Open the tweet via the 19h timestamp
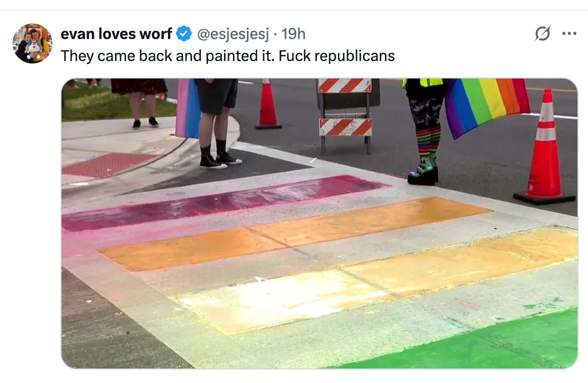Viewport: 588px width, 383px height. 293,34
